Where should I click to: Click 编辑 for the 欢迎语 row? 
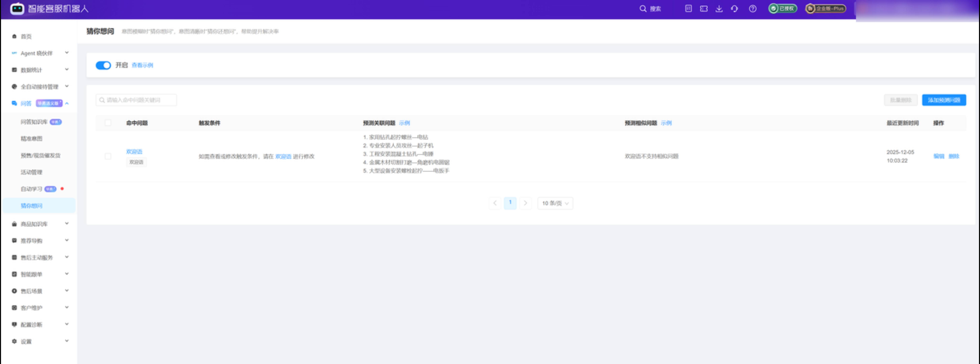[x=938, y=156]
